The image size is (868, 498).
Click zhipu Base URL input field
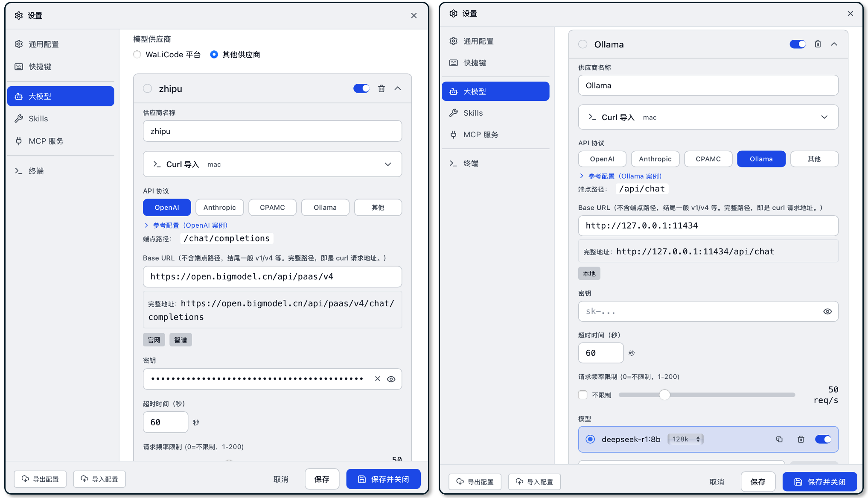[x=272, y=277]
